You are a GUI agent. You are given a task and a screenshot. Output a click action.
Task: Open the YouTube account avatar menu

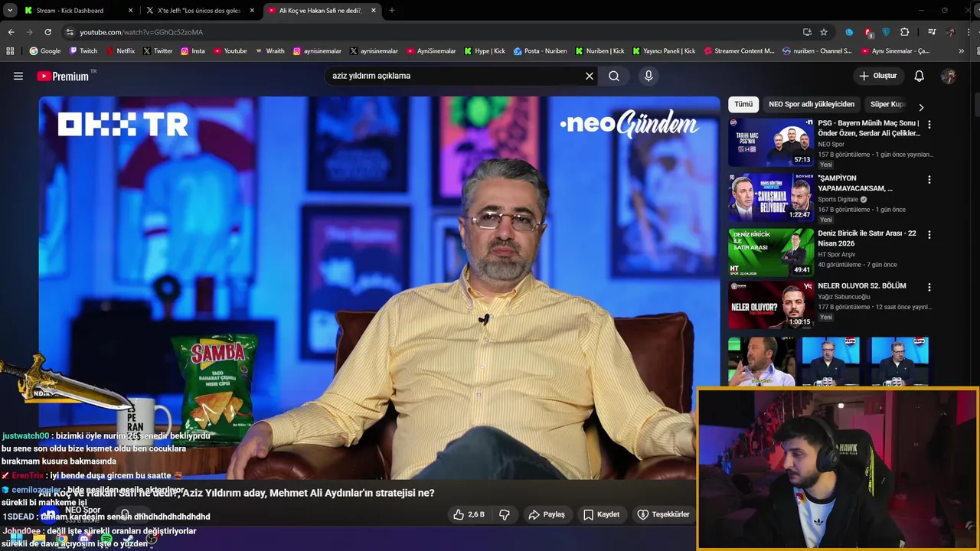tap(949, 76)
